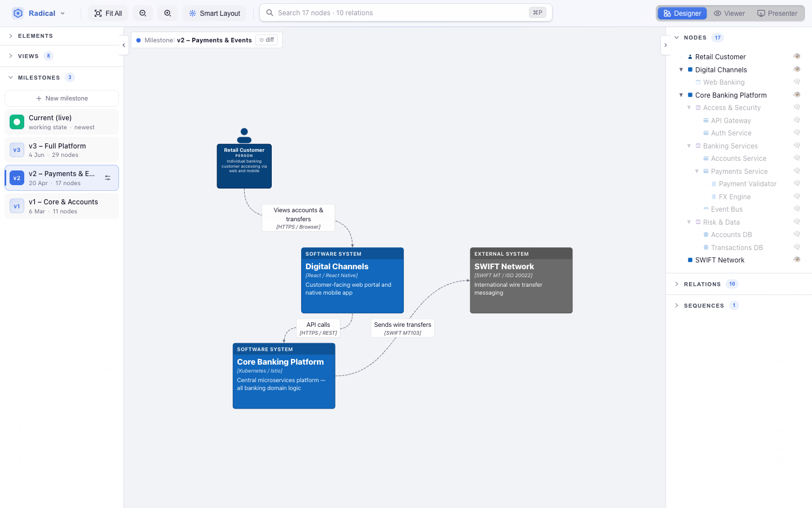Collapse the right panel with arrow icon
The height and width of the screenshot is (508, 812).
(x=665, y=45)
